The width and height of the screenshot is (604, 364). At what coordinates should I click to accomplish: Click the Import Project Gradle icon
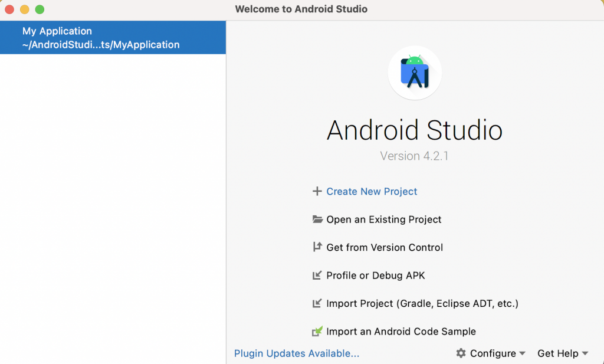click(x=317, y=303)
